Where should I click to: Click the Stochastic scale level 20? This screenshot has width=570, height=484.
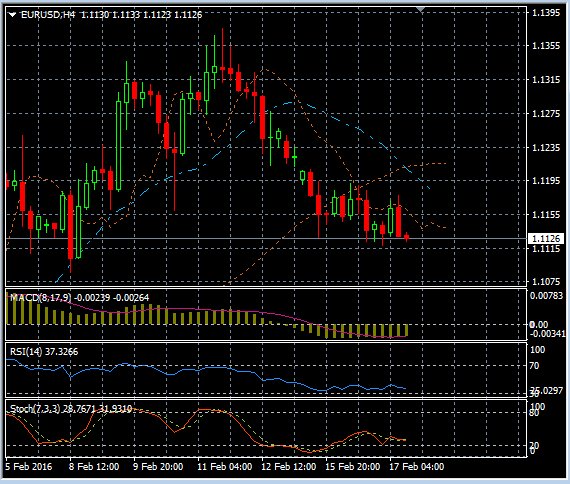[534, 445]
